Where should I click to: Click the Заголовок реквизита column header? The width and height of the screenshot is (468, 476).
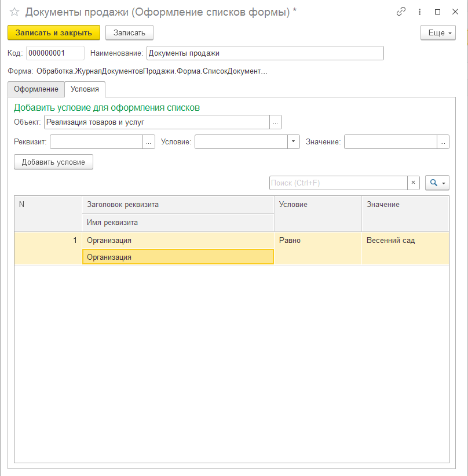(178, 205)
